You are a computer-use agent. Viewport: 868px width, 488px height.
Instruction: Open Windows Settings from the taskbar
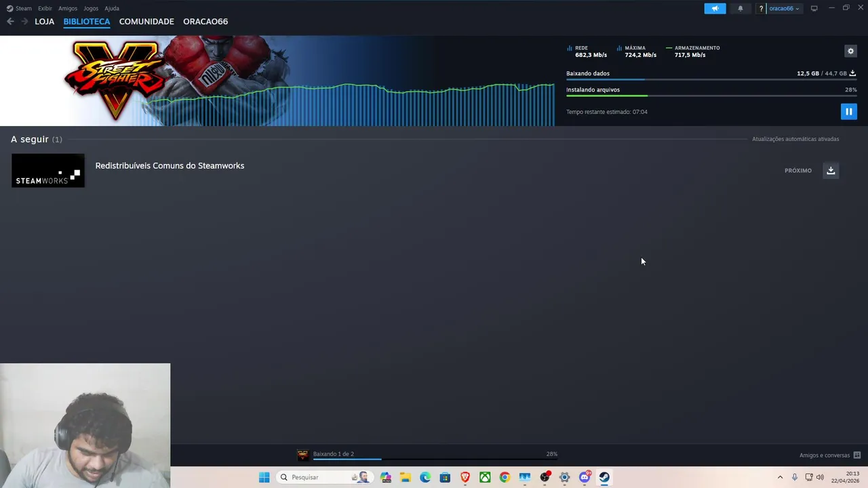[564, 477]
